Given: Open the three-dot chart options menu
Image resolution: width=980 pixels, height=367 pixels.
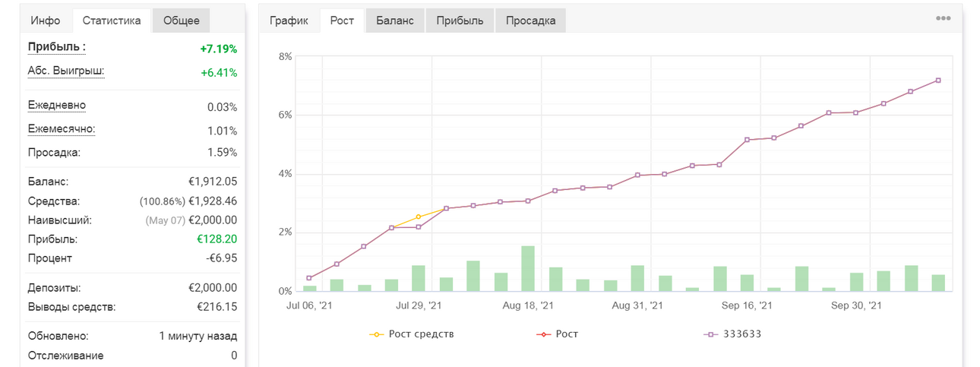Looking at the screenshot, I should [x=943, y=18].
